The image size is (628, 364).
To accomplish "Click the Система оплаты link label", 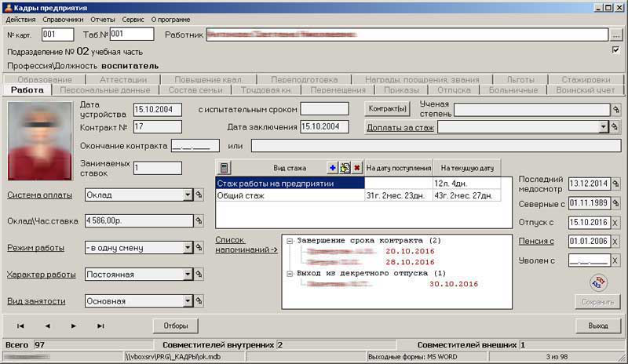I will coord(40,195).
